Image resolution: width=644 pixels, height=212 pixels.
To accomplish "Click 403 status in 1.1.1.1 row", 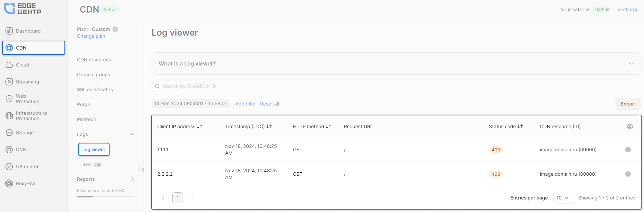I will pos(496,150).
